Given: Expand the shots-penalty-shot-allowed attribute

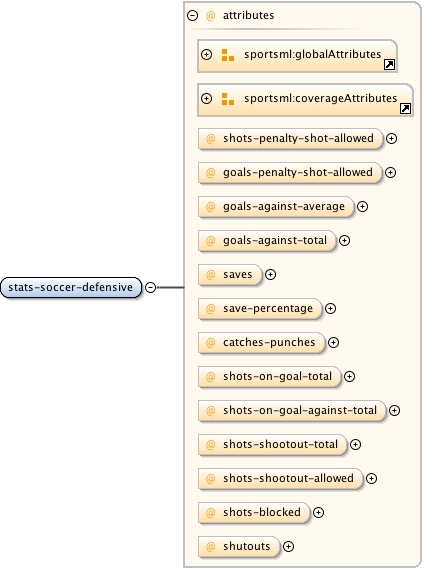Looking at the screenshot, I should coord(391,138).
